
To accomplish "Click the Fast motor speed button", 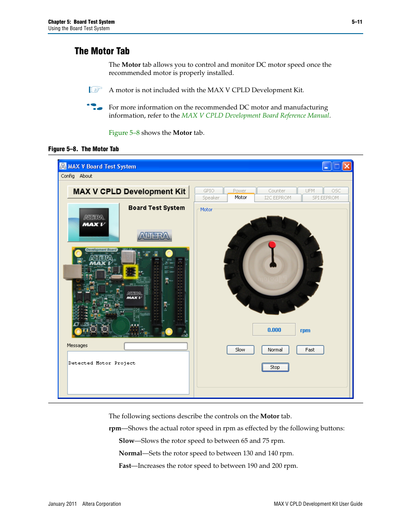I will pos(310,350).
